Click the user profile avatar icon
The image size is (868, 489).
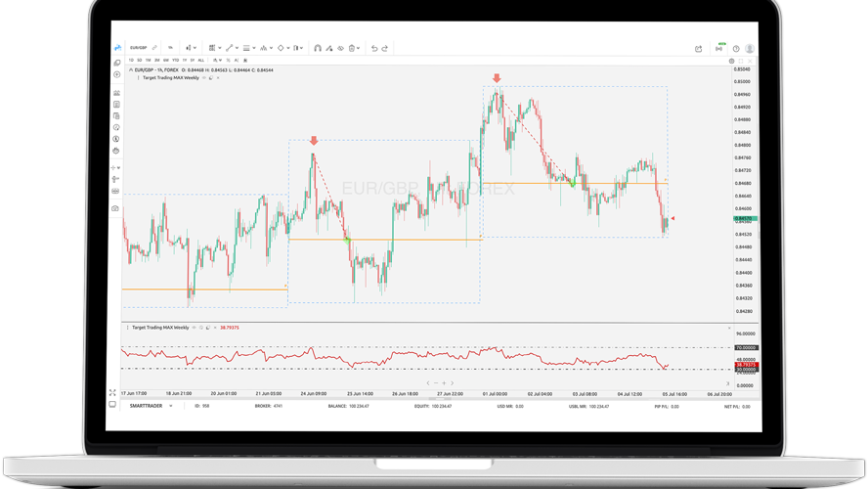coord(750,49)
